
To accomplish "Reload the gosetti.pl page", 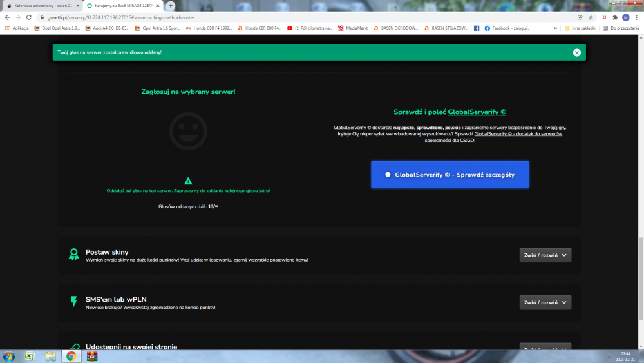I will [29, 17].
